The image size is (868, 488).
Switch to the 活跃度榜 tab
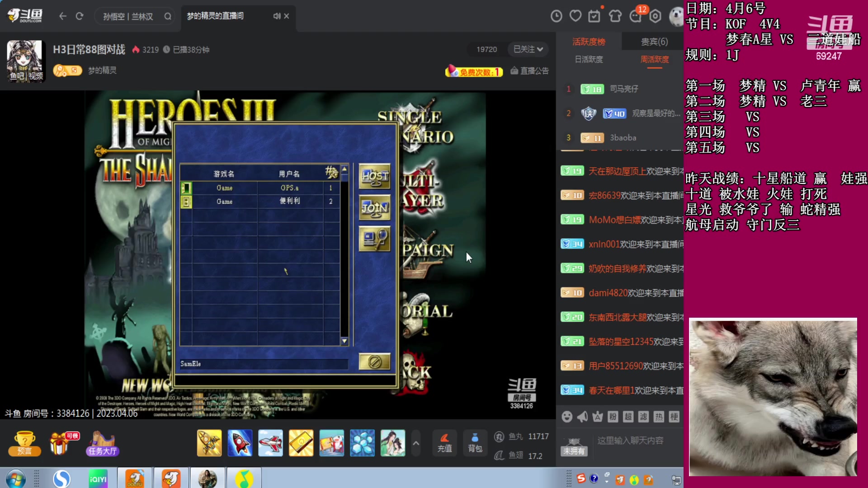click(589, 42)
